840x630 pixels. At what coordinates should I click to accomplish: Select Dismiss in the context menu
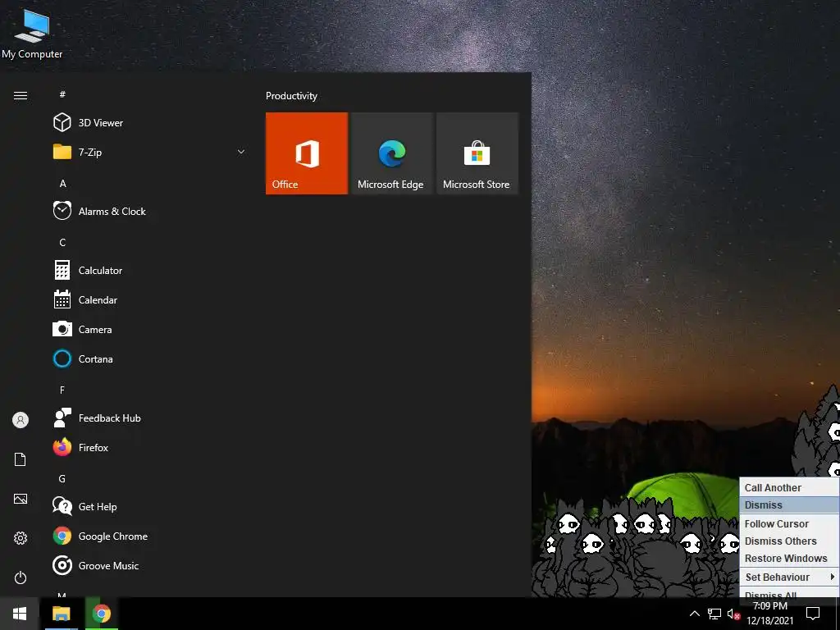pos(789,504)
